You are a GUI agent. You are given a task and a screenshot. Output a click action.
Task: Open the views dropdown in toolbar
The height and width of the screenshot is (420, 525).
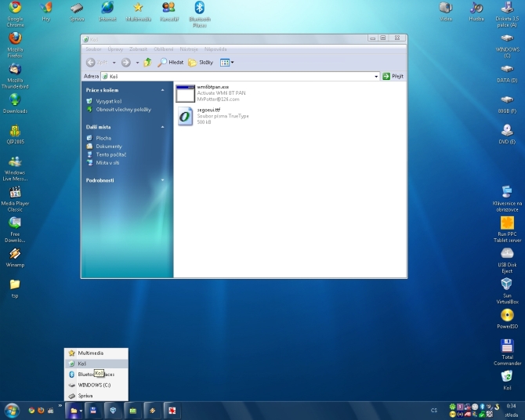coord(227,62)
